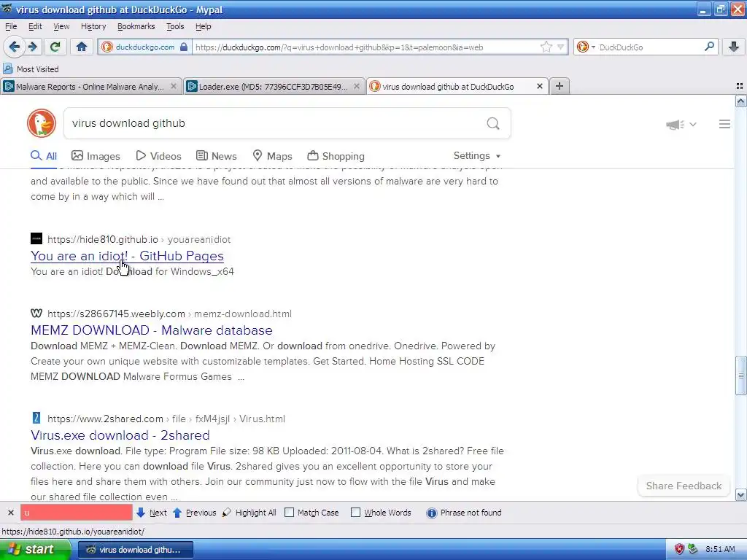Select the All results tab
747x560 pixels.
point(44,156)
